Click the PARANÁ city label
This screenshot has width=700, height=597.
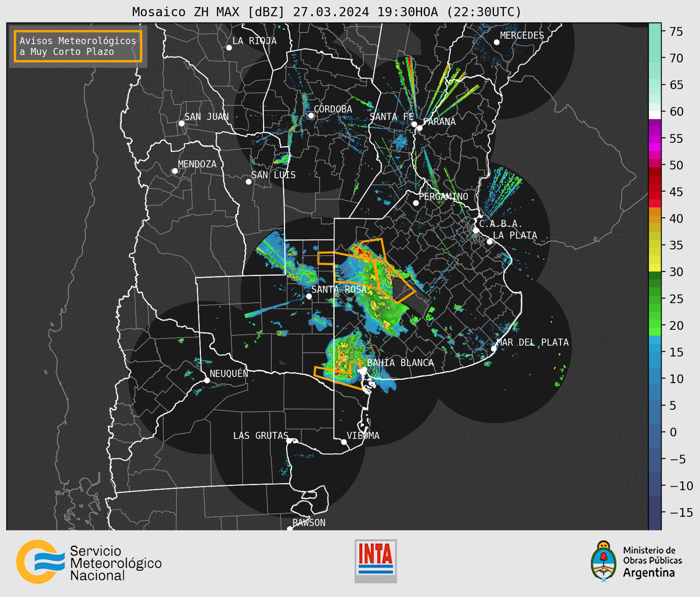coord(439,122)
